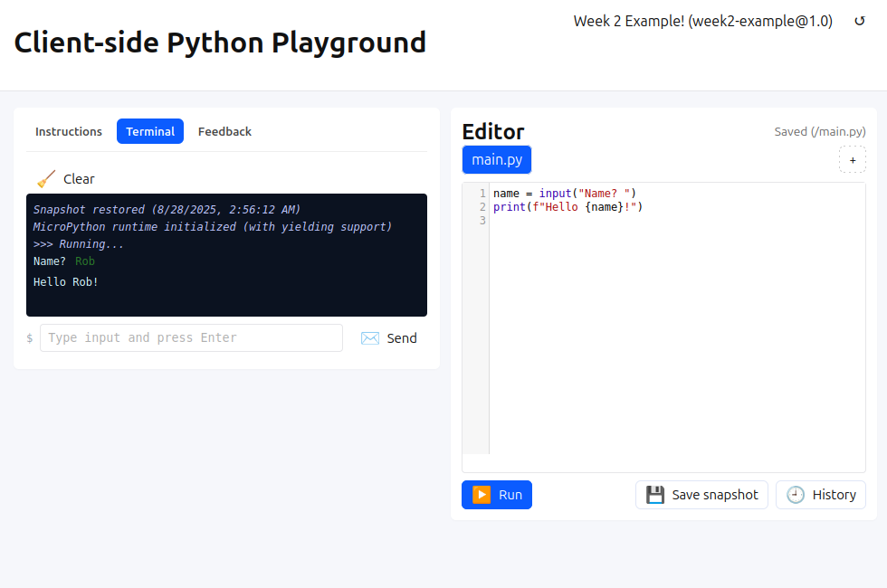The image size is (887, 588).
Task: Click the play icon on Run
Action: [x=482, y=495]
